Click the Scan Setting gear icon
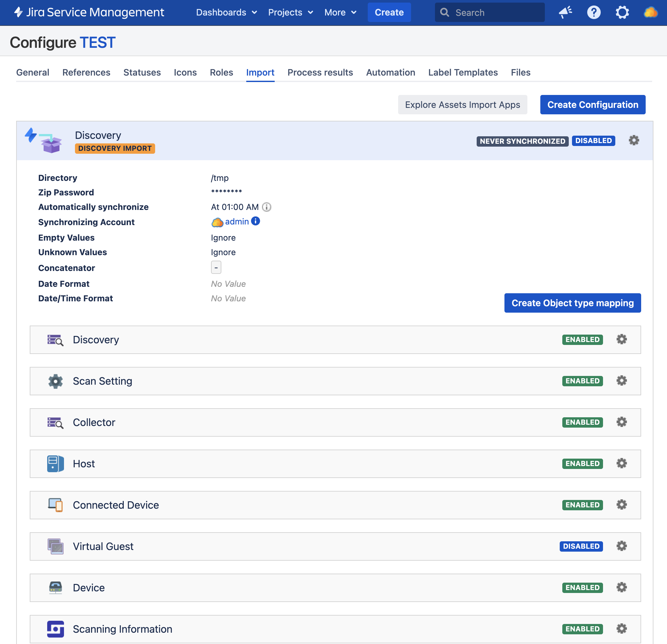The height and width of the screenshot is (644, 667). [56, 381]
